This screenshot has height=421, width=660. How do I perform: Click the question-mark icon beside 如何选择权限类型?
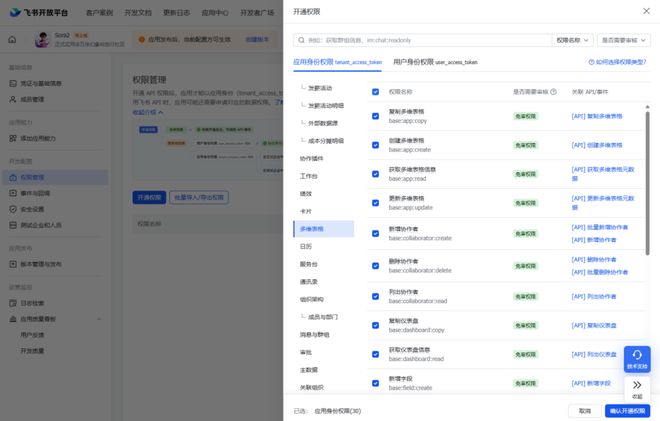pyautogui.click(x=591, y=62)
